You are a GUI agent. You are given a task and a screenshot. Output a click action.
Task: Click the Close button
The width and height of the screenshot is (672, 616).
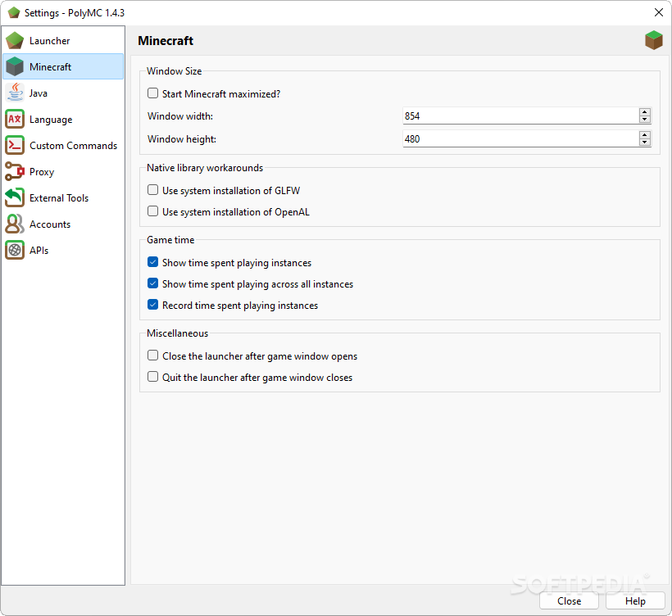click(x=569, y=601)
